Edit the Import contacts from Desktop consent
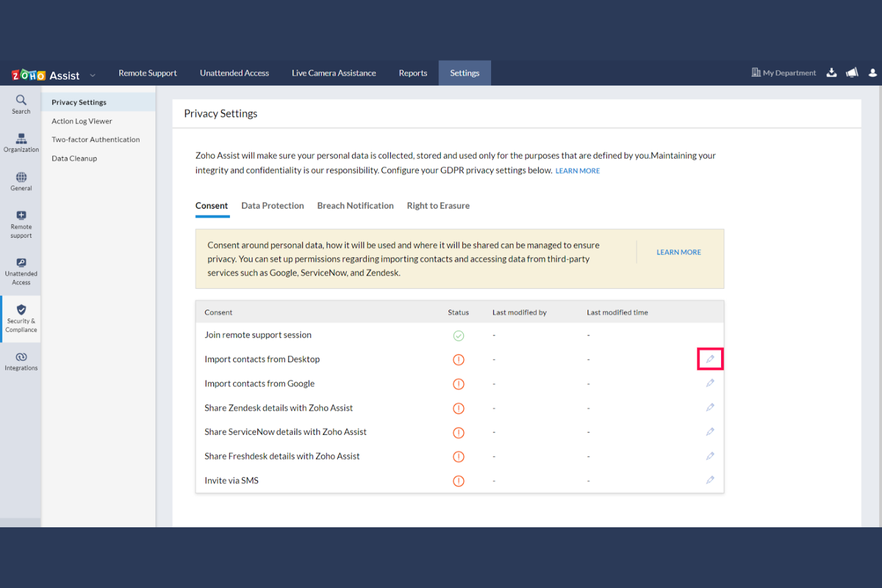 coord(710,359)
